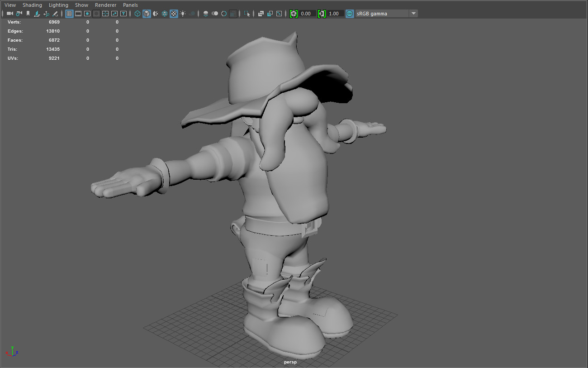Click the shadows icon in the toolbar
Image resolution: width=588 pixels, height=368 pixels.
[x=192, y=14]
